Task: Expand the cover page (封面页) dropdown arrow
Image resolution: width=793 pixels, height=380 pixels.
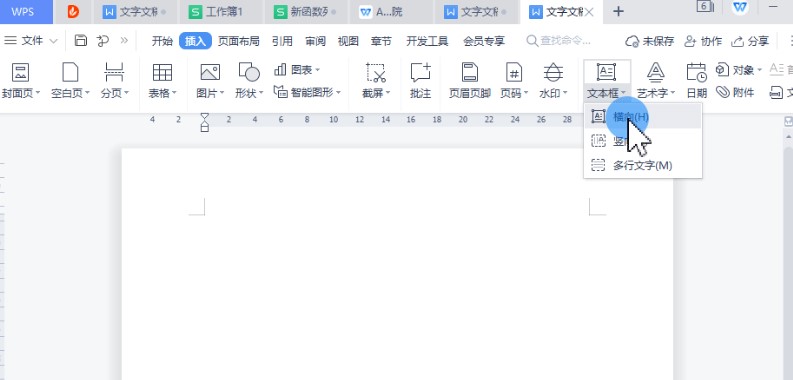Action: click(x=37, y=93)
